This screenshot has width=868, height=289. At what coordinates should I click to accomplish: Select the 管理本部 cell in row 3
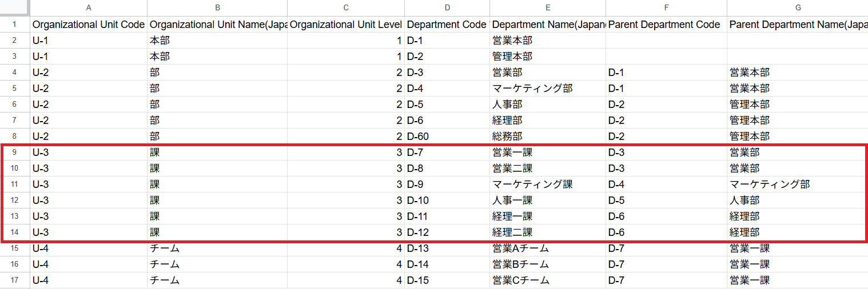pos(547,57)
